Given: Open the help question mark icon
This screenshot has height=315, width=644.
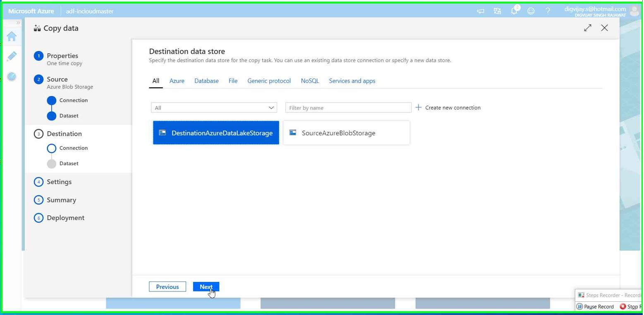Looking at the screenshot, I should pos(548,11).
